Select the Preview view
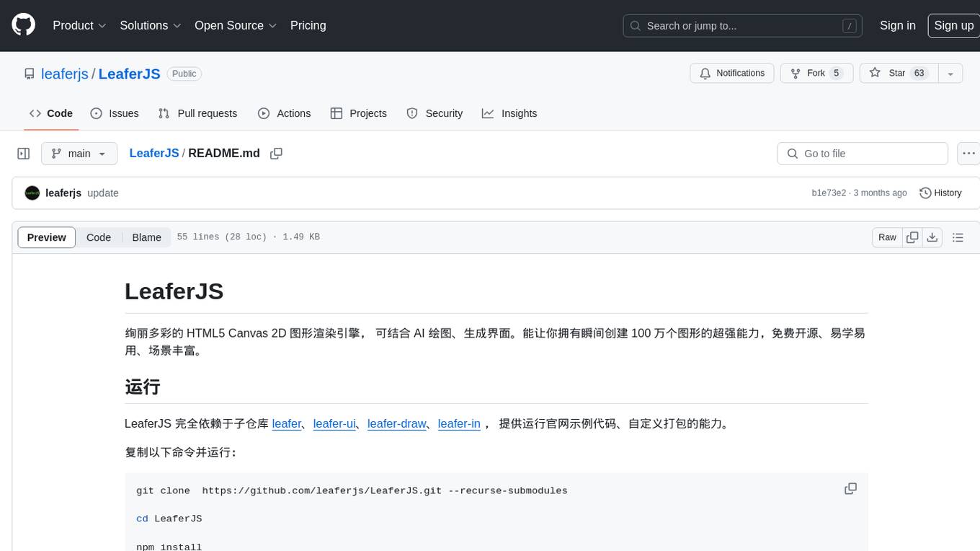The image size is (980, 551). point(47,237)
